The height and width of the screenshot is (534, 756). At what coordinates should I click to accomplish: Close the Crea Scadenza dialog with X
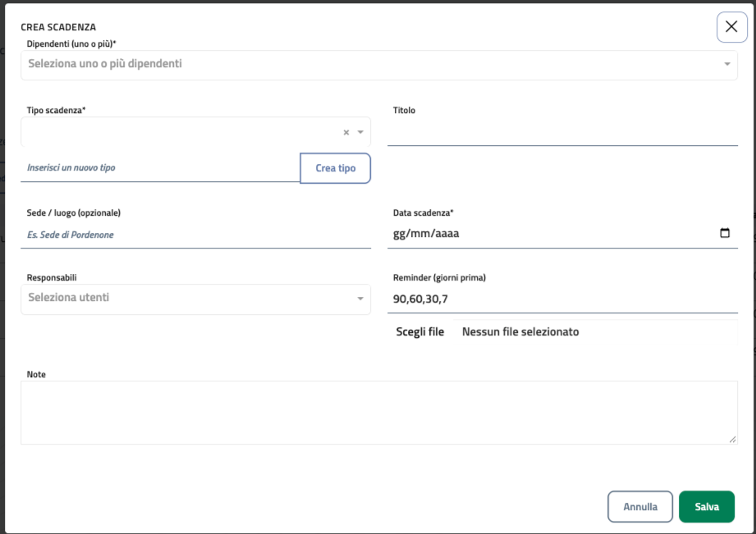(x=731, y=27)
